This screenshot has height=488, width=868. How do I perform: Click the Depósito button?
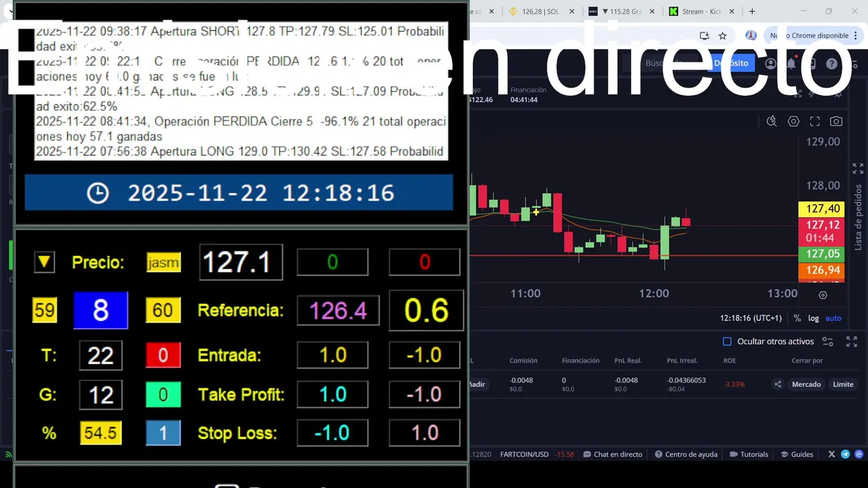click(730, 63)
